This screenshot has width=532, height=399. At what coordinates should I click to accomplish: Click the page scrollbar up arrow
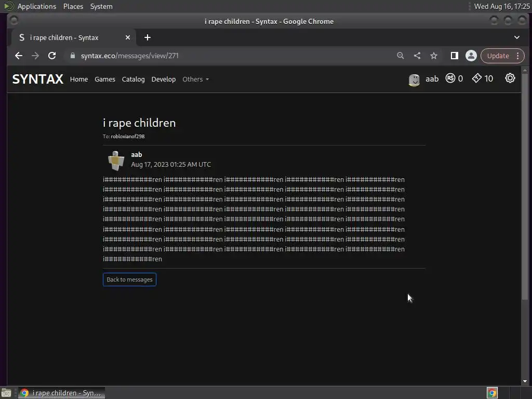click(525, 71)
